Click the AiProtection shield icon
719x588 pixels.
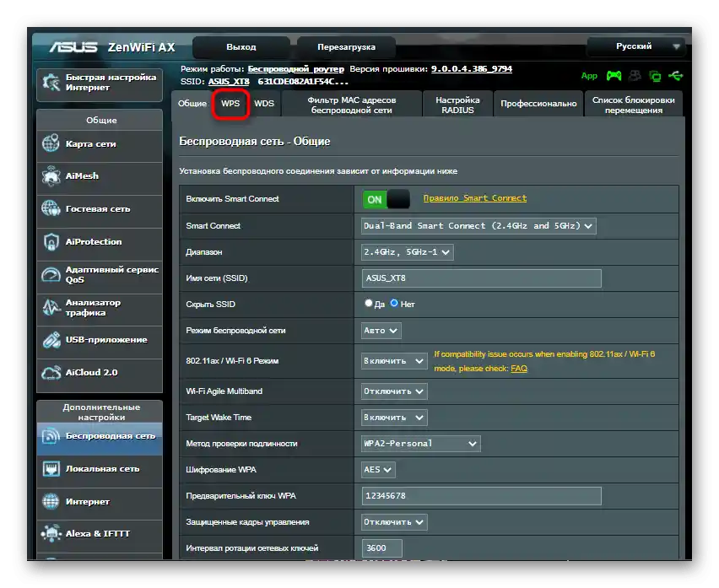pos(51,241)
